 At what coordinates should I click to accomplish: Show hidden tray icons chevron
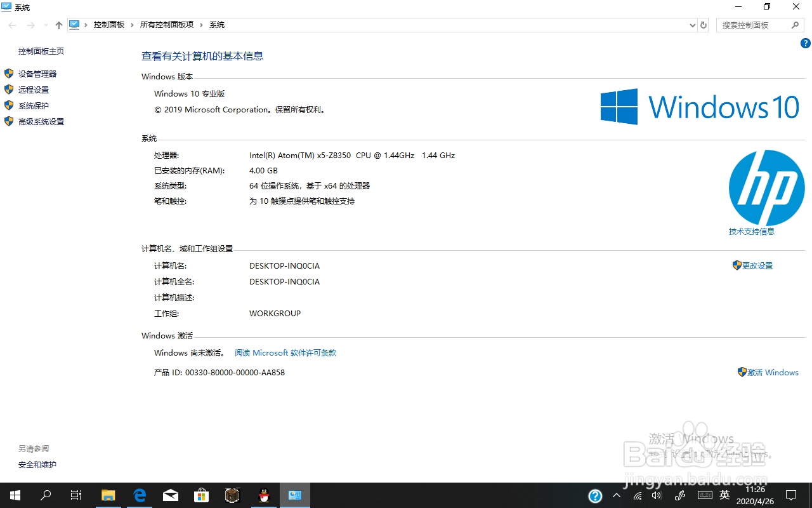pyautogui.click(x=617, y=495)
